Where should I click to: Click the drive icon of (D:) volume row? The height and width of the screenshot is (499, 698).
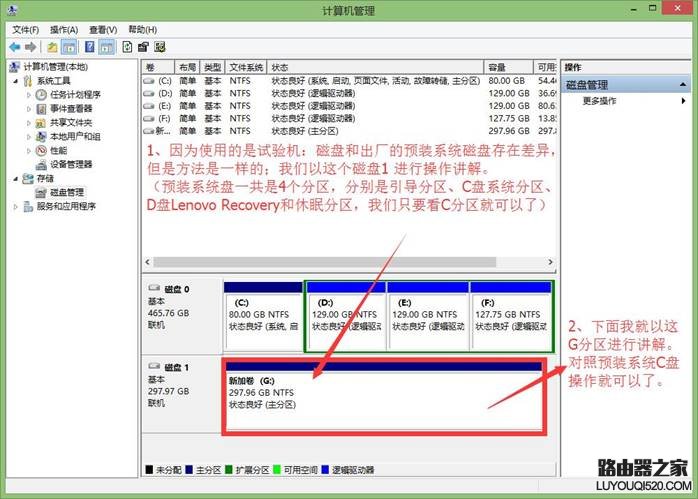click(149, 93)
